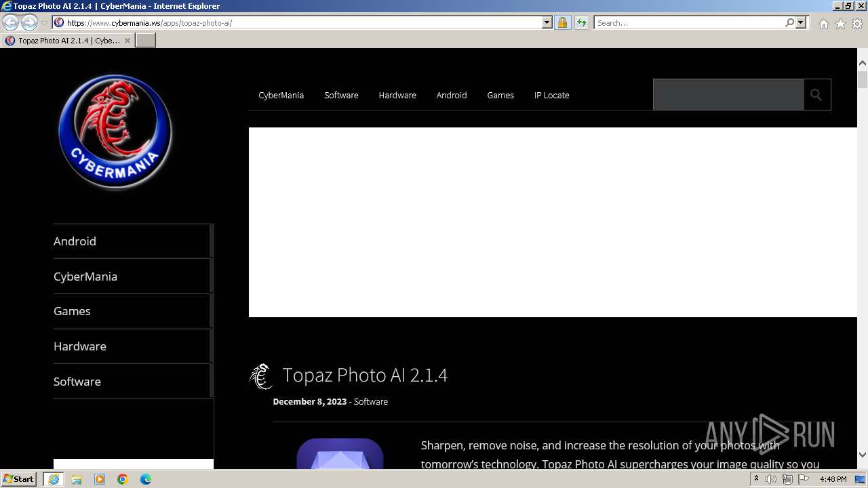Click the Topaz Photo AI 2.1.4 title
This screenshot has width=868, height=488.
(x=365, y=375)
